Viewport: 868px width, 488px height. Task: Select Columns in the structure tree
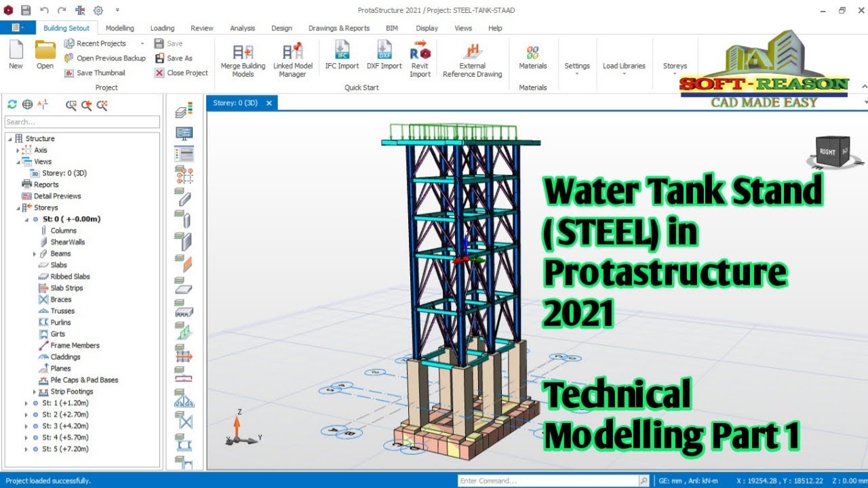63,231
